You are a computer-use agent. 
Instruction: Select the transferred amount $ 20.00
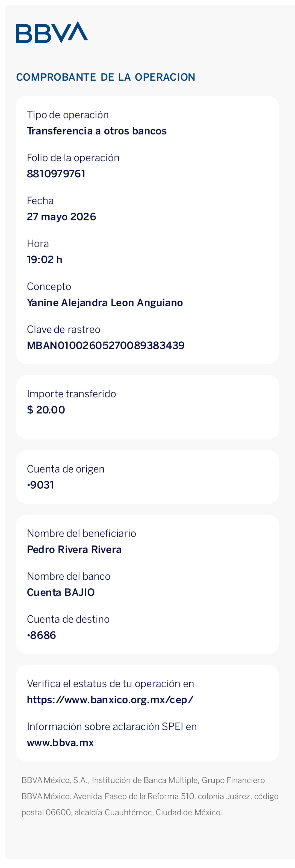pos(46,410)
